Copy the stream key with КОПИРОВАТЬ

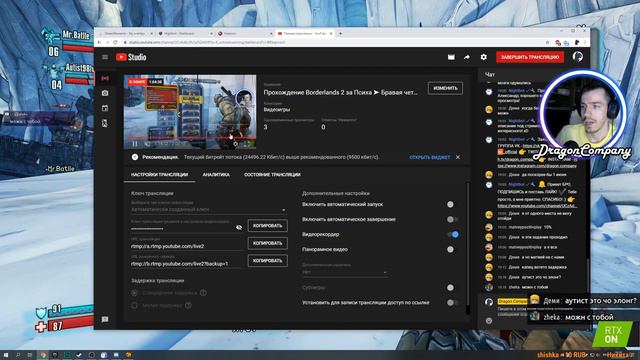coord(267,226)
